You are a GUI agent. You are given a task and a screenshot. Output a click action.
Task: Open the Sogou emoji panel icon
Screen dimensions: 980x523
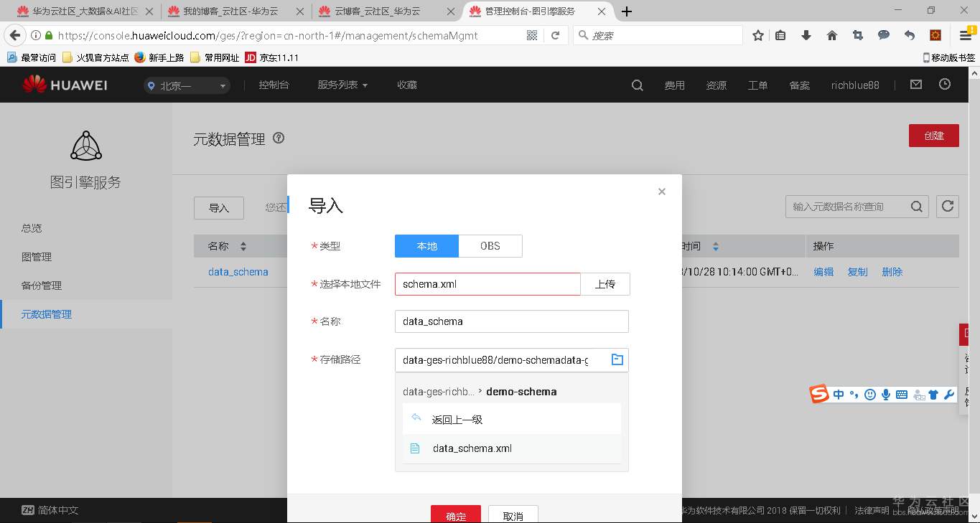870,395
